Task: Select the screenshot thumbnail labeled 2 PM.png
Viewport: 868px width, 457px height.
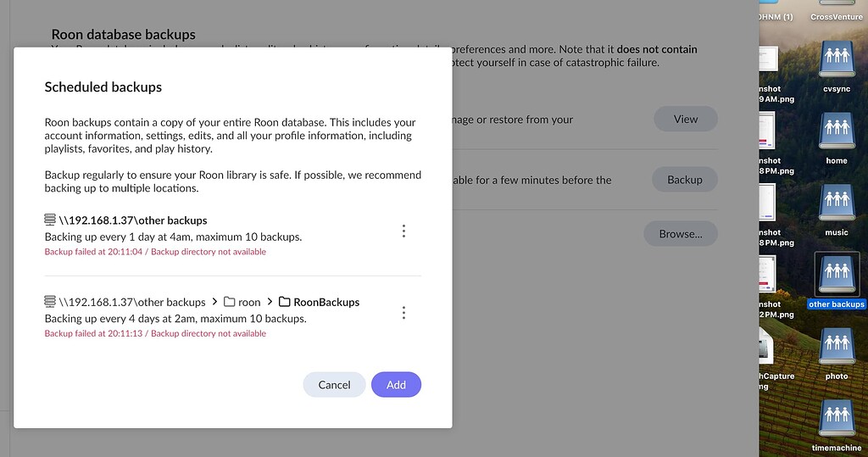Action: tap(767, 275)
